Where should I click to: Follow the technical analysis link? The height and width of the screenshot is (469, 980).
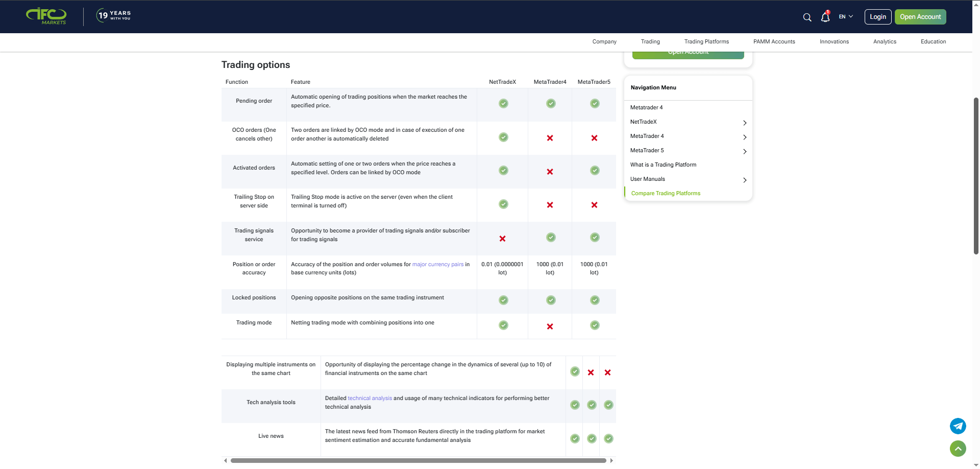(x=370, y=398)
